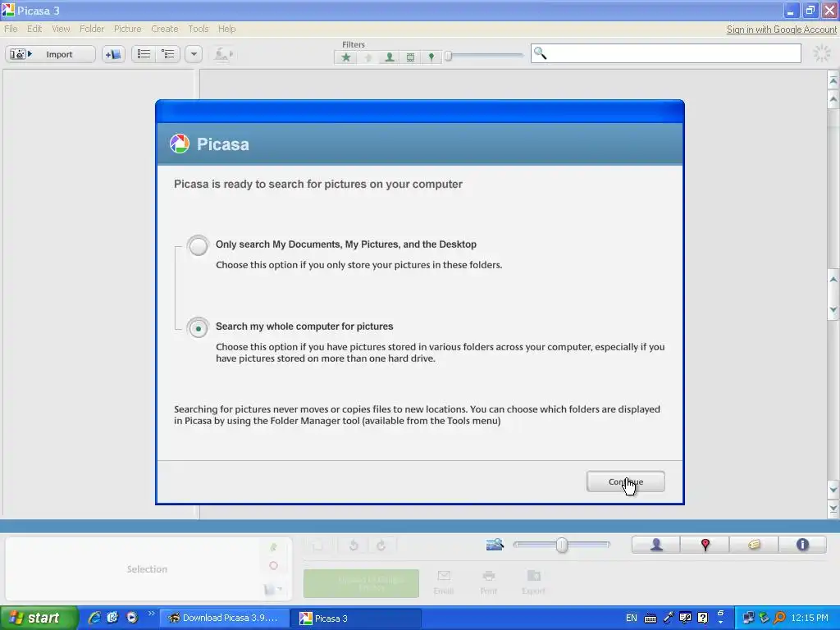
Task: Click the hold selection pin icon
Action: coord(274,547)
